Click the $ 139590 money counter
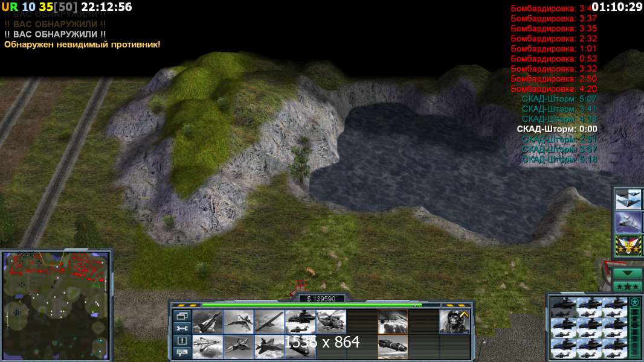644x362 pixels. pyautogui.click(x=321, y=299)
